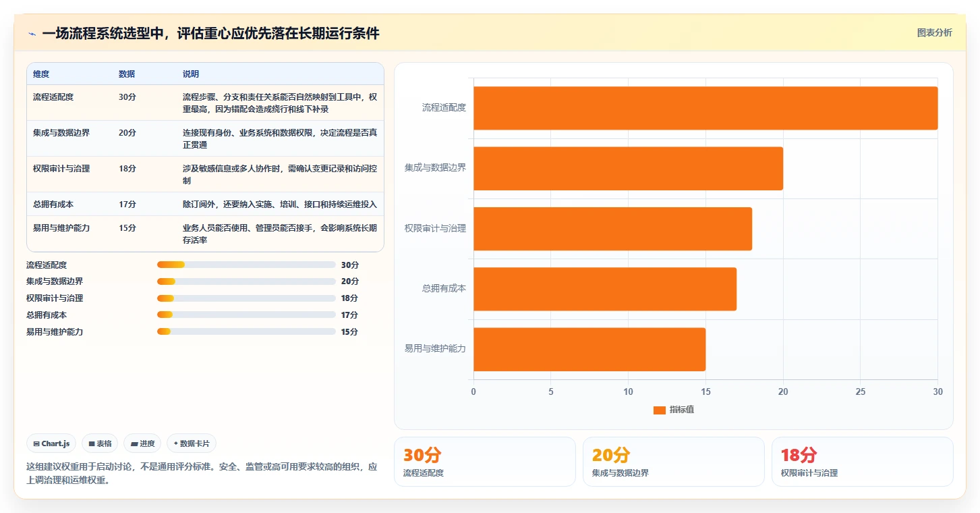Click the lightning icon beside the title
980x513 pixels.
32,34
